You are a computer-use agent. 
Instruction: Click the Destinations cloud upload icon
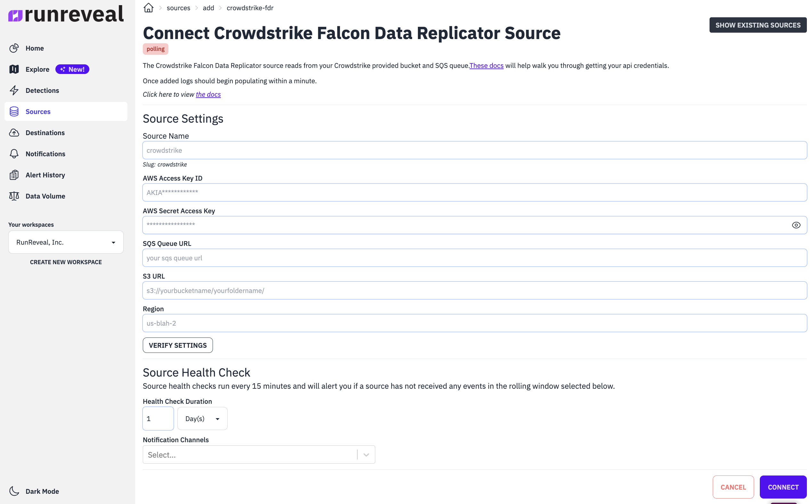coord(14,133)
